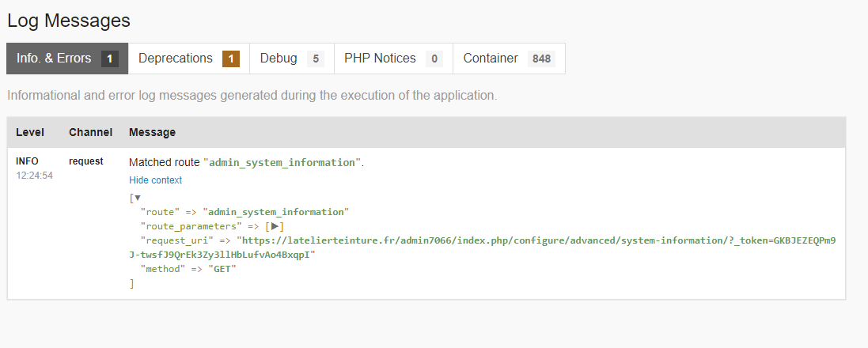This screenshot has width=868, height=348.
Task: Click the Channel column header
Action: point(90,132)
